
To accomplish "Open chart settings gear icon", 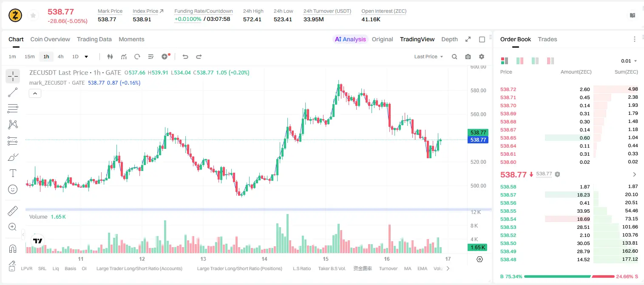I will (482, 57).
